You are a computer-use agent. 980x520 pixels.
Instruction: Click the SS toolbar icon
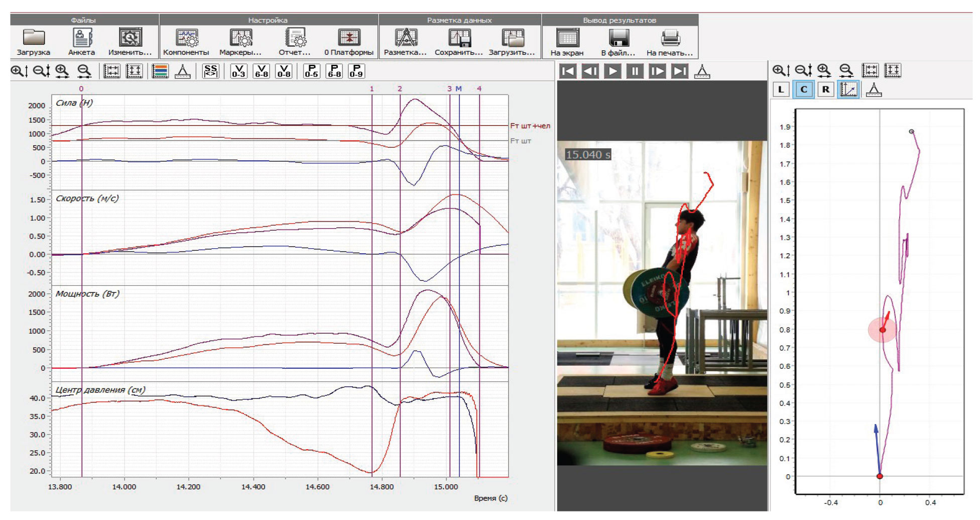(x=211, y=71)
